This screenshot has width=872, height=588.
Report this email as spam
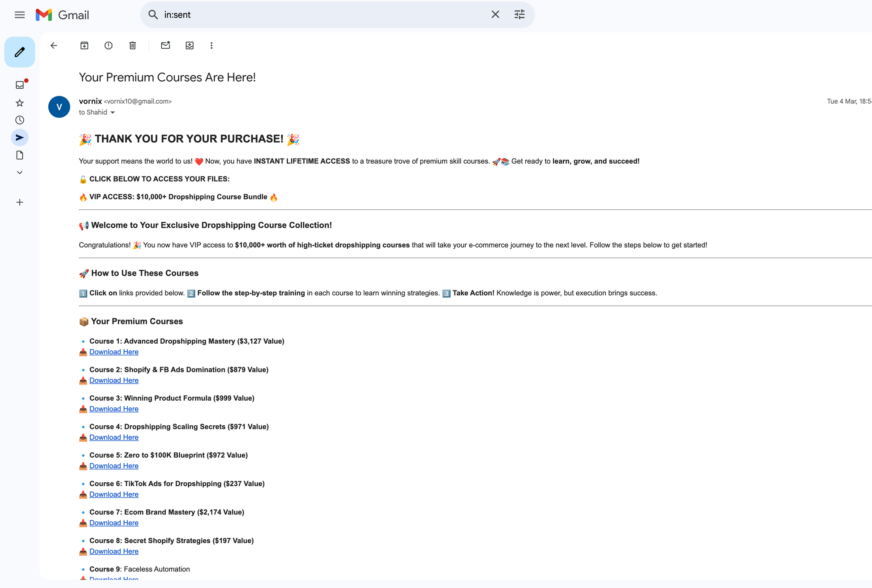tap(108, 45)
